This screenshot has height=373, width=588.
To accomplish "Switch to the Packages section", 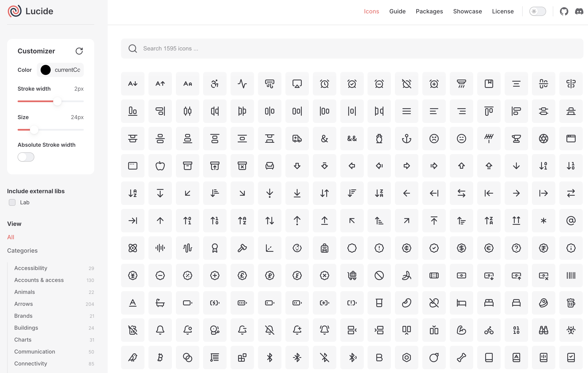I will click(x=429, y=11).
